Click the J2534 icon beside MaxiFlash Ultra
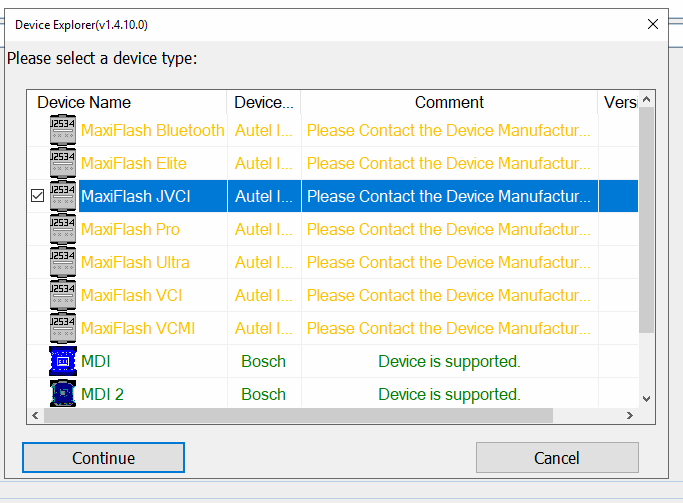This screenshot has width=683, height=503. (62, 262)
